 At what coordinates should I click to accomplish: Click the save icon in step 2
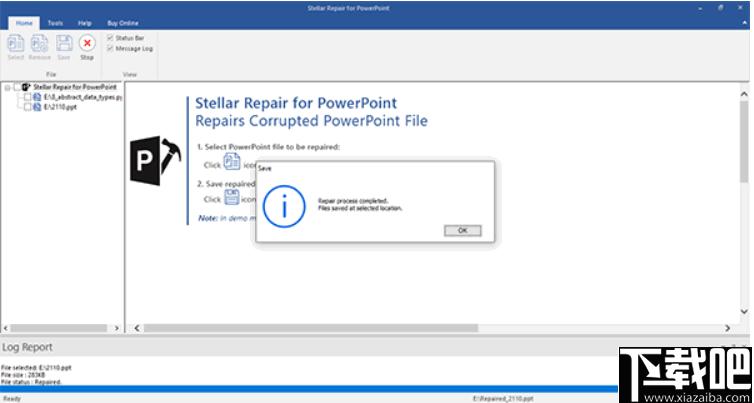232,197
